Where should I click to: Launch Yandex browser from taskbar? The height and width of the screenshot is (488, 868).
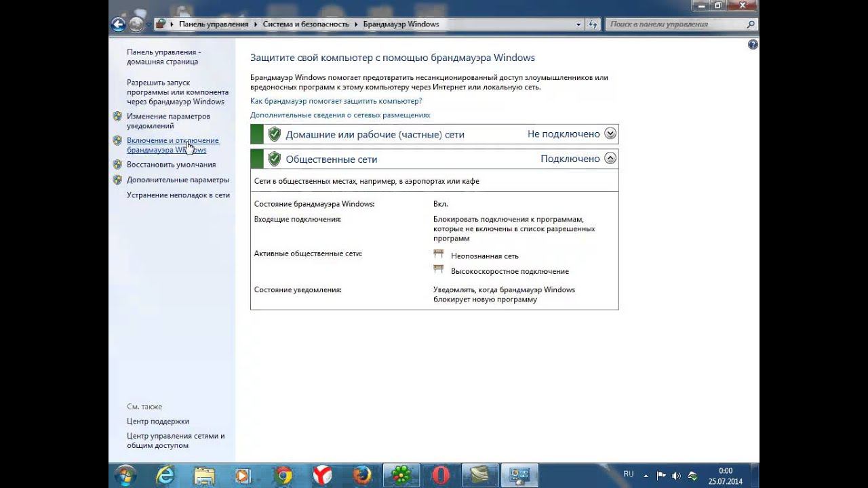point(322,475)
